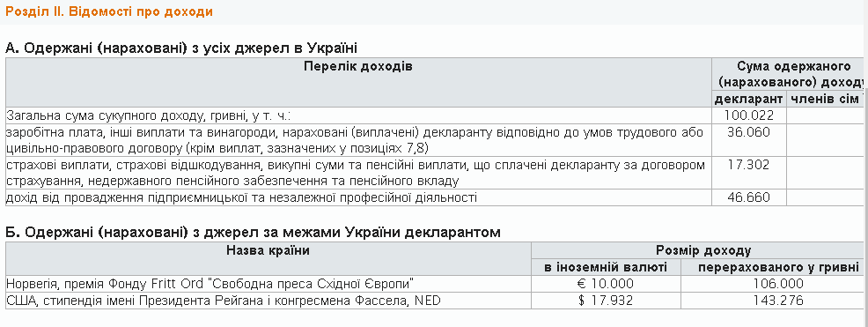Click the 'членів сім' column header

(824, 100)
